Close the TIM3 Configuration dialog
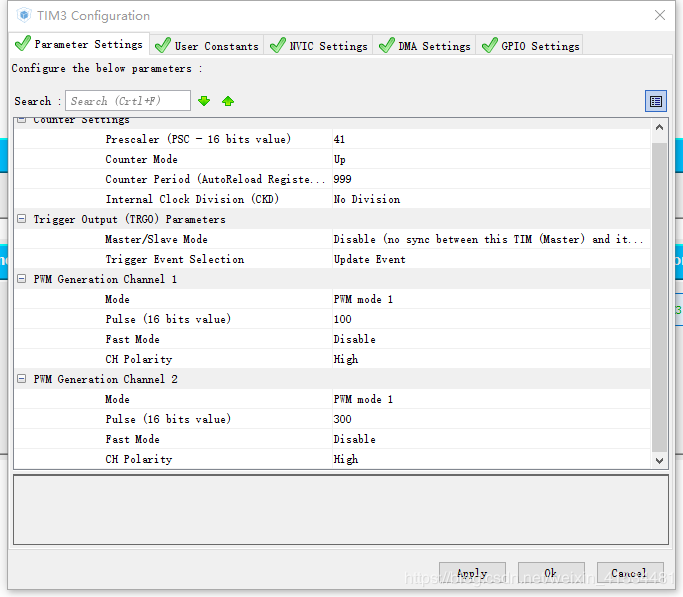Image resolution: width=683 pixels, height=597 pixels. (x=659, y=15)
